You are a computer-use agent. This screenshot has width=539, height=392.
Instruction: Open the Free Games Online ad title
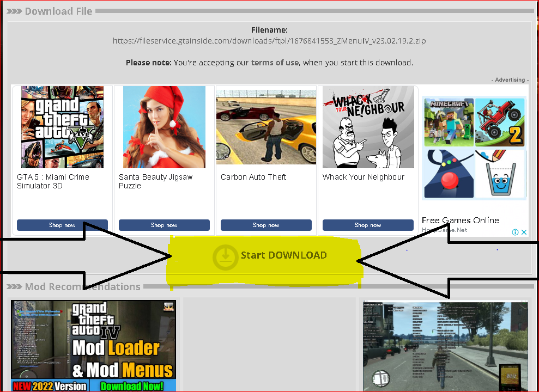click(x=461, y=220)
